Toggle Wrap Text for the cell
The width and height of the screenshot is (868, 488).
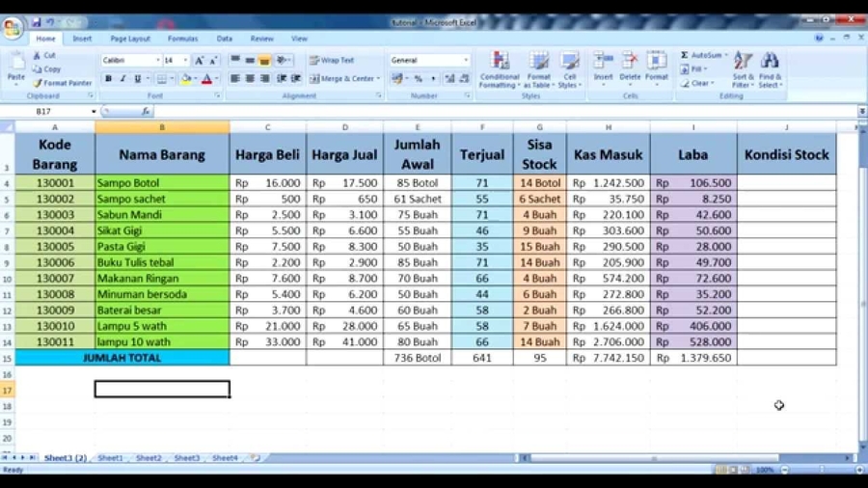(x=332, y=61)
